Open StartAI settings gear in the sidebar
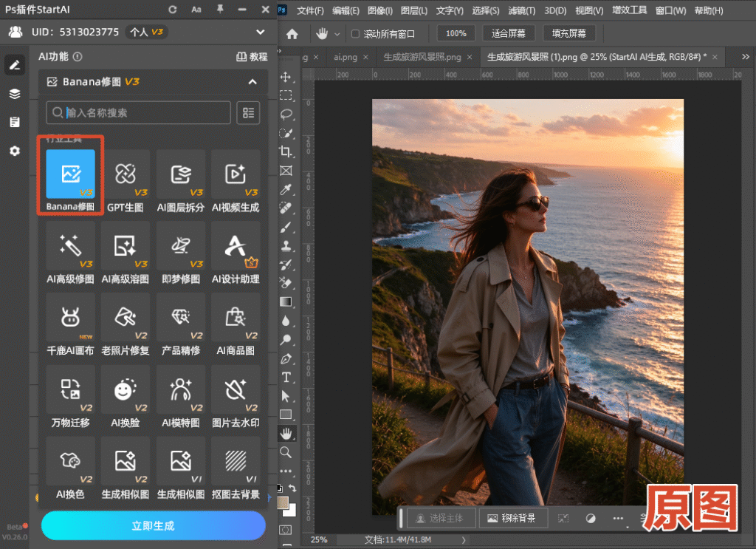 (15, 151)
